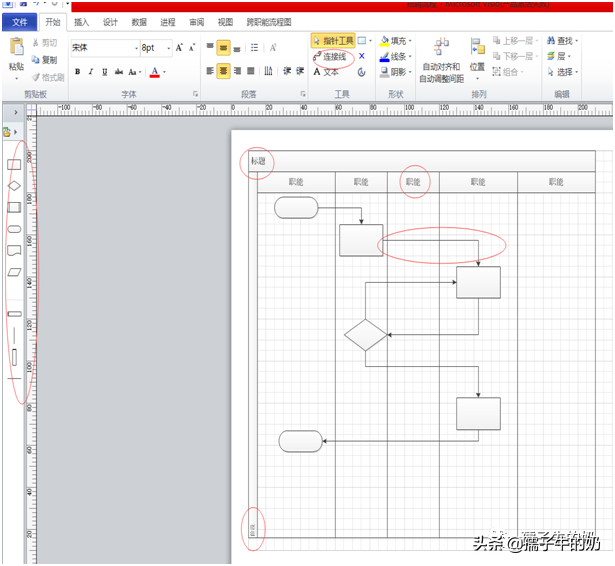Pick the data parallelogram stencil shape
This screenshot has height=566, width=615.
14,272
